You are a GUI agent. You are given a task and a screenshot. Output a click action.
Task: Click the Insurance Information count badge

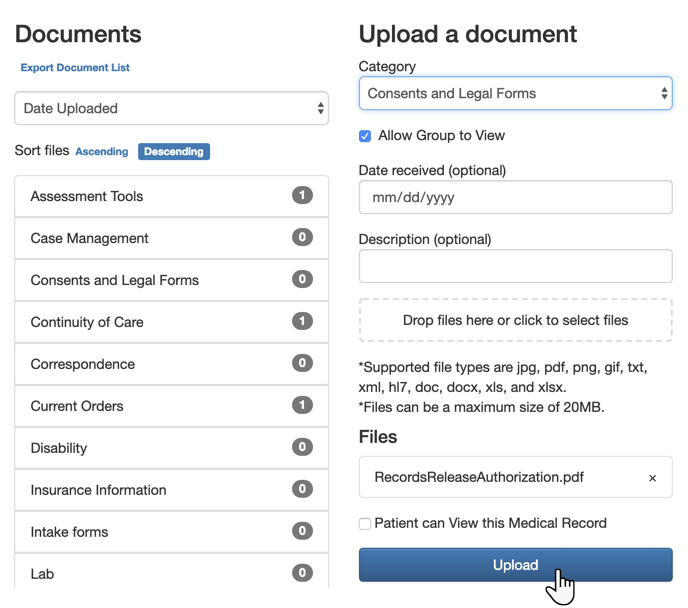click(x=302, y=490)
